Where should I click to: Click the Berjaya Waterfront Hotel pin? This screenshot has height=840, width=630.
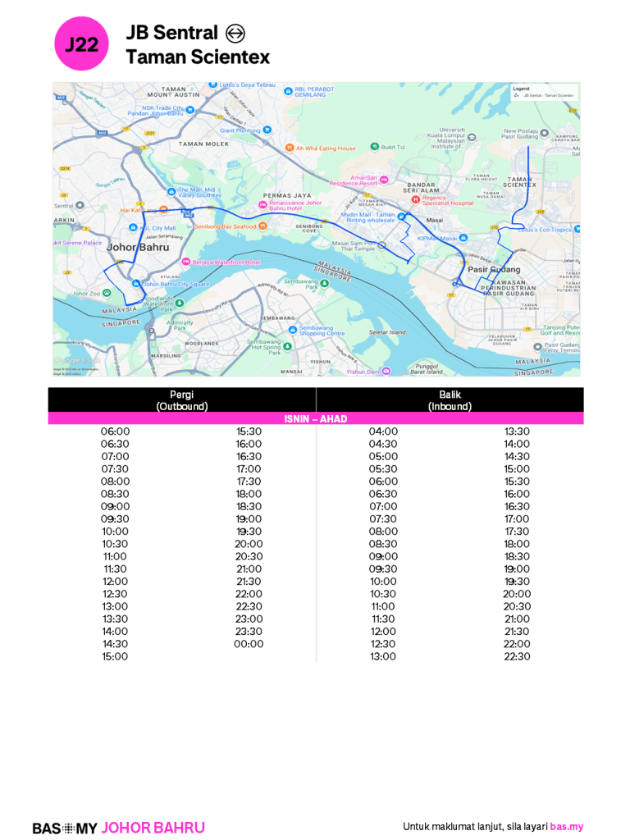186,262
